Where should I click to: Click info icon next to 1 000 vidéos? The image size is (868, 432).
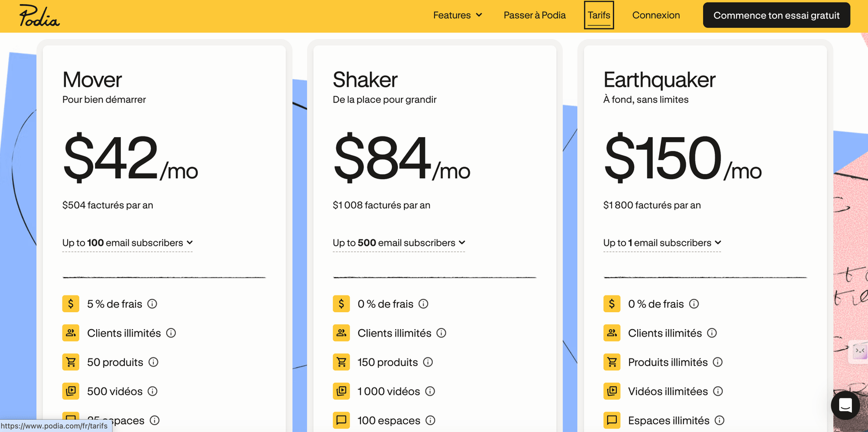430,391
